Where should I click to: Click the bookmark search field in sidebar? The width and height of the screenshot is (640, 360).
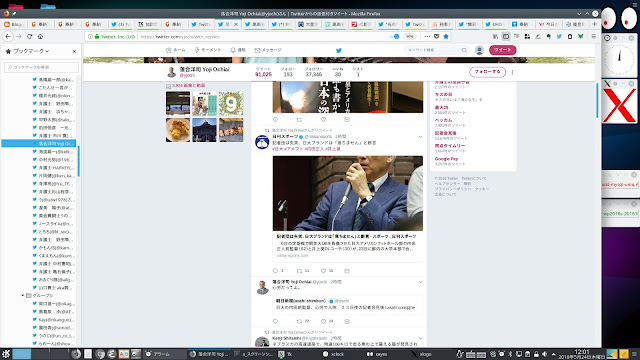click(41, 67)
